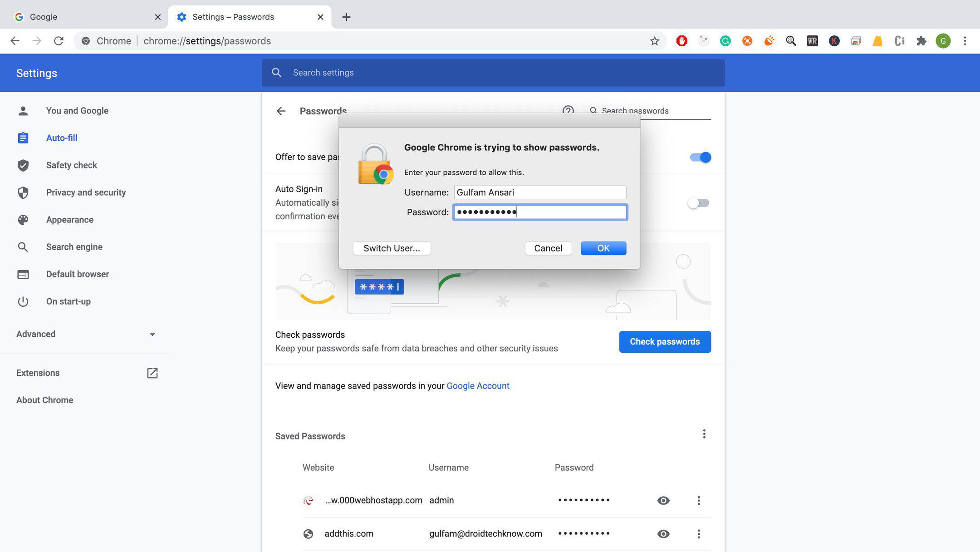Open About Chrome page

click(x=45, y=400)
